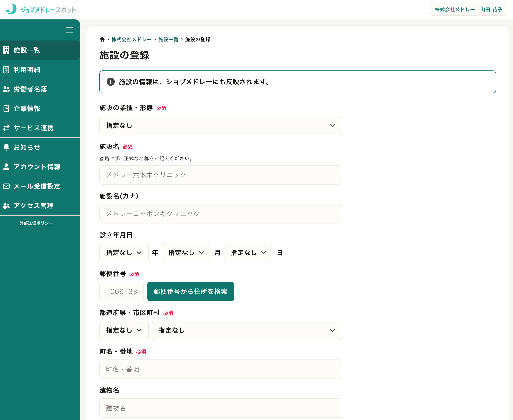Focus the 施設名(カナ) input field
This screenshot has width=513, height=420.
pyautogui.click(x=221, y=214)
